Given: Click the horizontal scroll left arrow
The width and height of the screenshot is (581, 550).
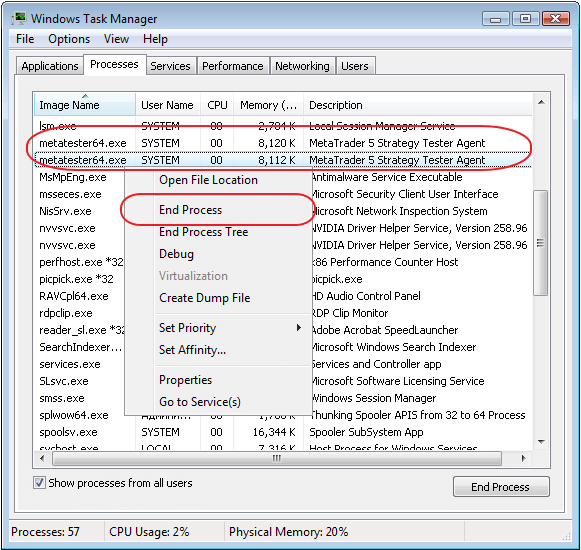Looking at the screenshot, I should pyautogui.click(x=42, y=458).
